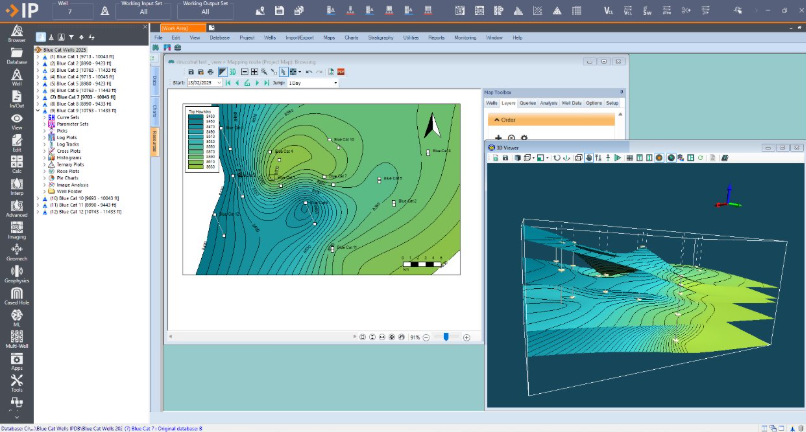This screenshot has width=806, height=432.
Task: Select Blue Cat 12 in the well tree
Action: tap(86, 212)
